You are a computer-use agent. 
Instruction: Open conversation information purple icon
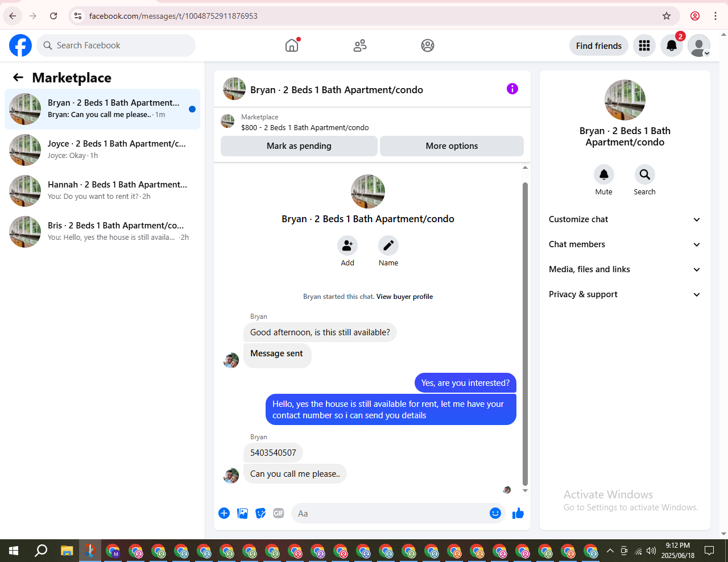coord(512,89)
